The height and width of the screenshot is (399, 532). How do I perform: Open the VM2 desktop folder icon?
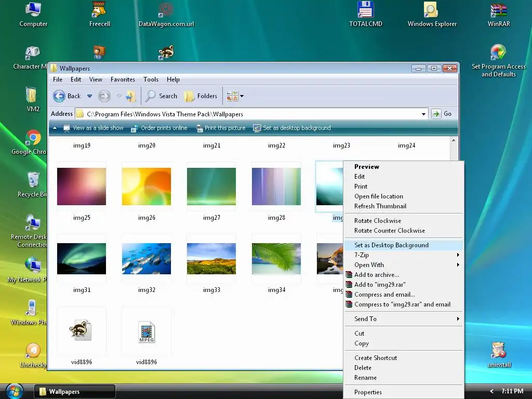[x=33, y=99]
